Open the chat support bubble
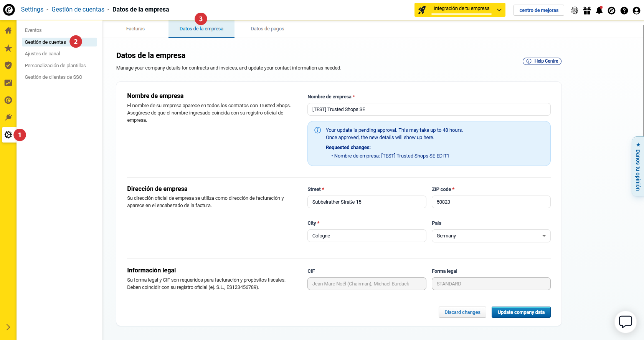The height and width of the screenshot is (340, 644). (x=625, y=322)
